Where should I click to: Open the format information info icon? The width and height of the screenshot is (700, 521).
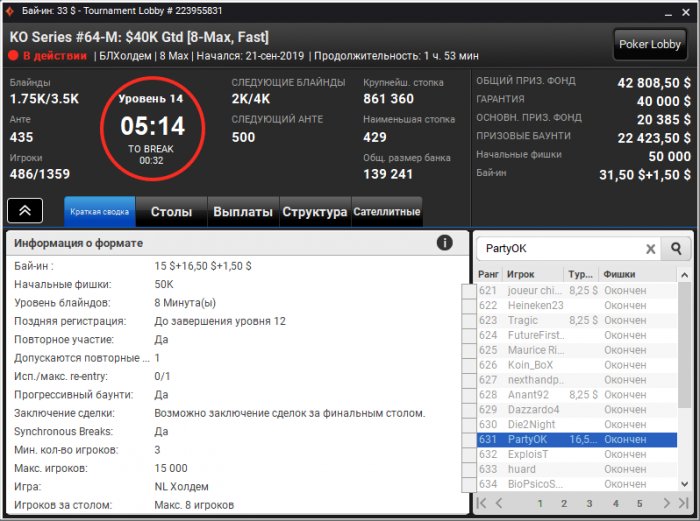click(445, 243)
